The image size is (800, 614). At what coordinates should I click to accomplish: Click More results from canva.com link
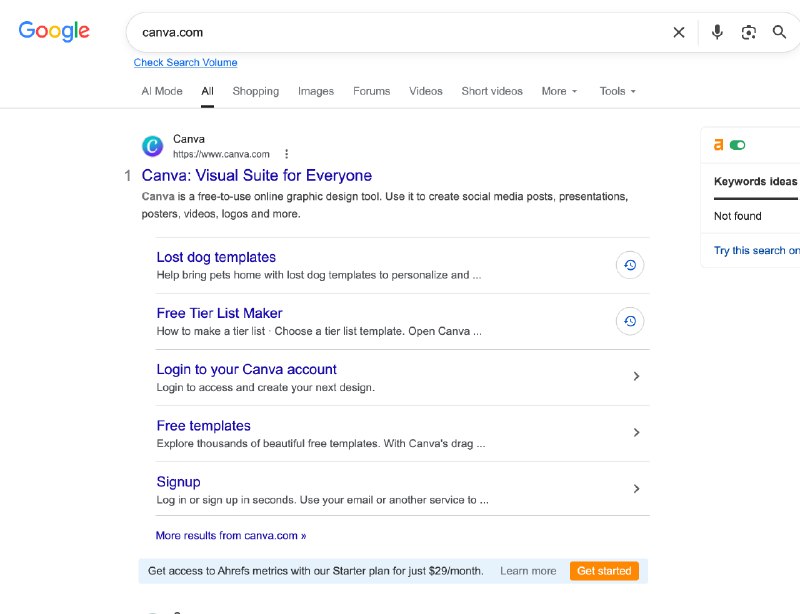pos(231,535)
